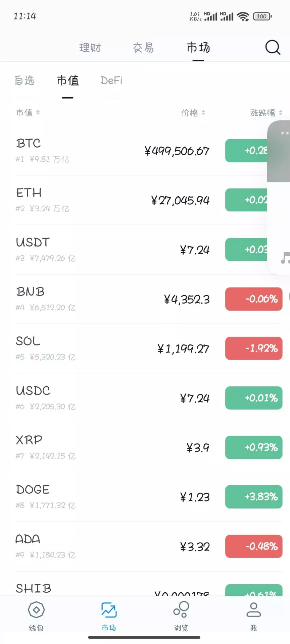Image resolution: width=290 pixels, height=644 pixels.
Task: Select the DeFi sub-tab
Action: pyautogui.click(x=111, y=80)
